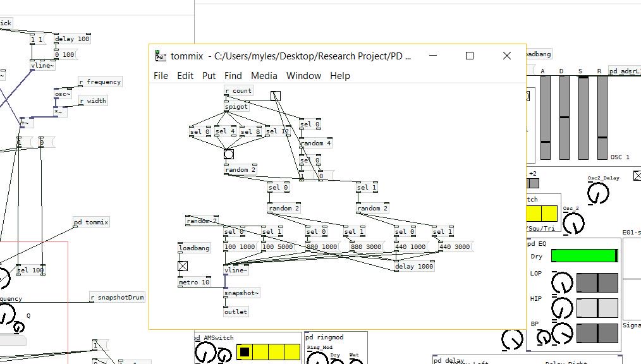Click the Pd icon in tommix title bar

pyautogui.click(x=161, y=56)
